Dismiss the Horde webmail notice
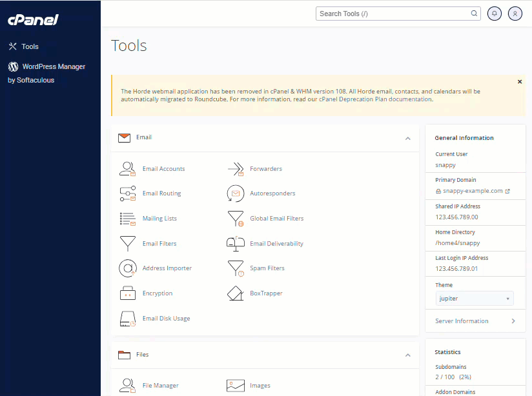The image size is (532, 396). (x=520, y=81)
